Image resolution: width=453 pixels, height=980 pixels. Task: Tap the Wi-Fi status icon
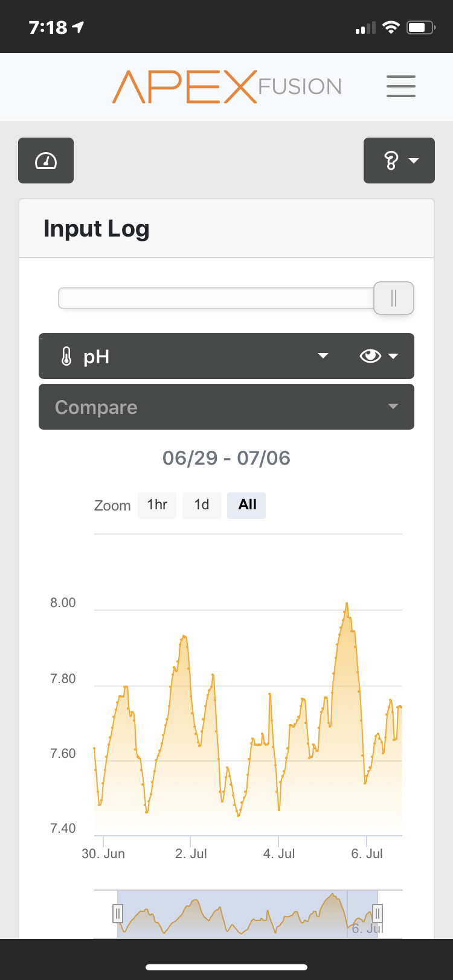point(391,27)
